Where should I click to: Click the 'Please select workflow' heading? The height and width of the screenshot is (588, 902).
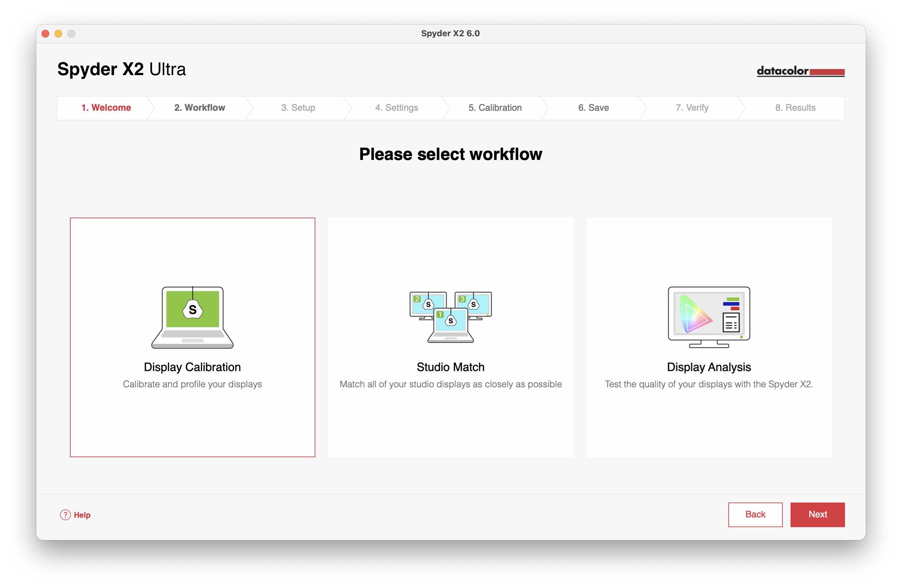(451, 154)
